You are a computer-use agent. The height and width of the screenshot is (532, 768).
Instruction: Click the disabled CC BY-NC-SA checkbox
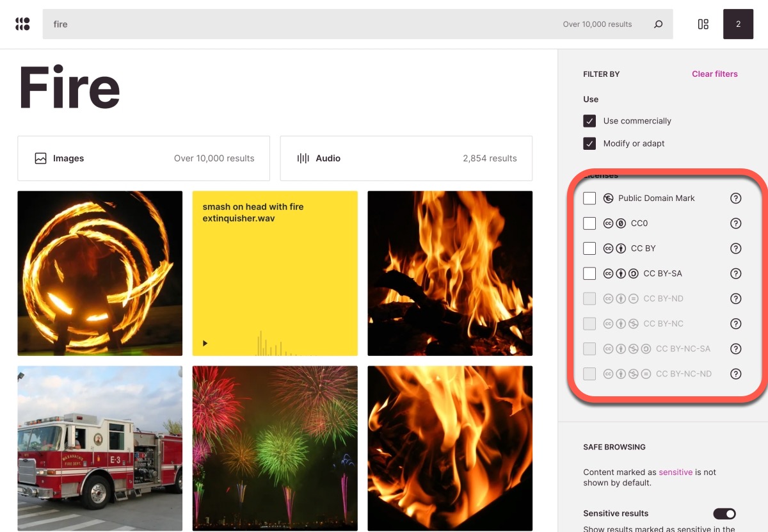click(x=589, y=349)
